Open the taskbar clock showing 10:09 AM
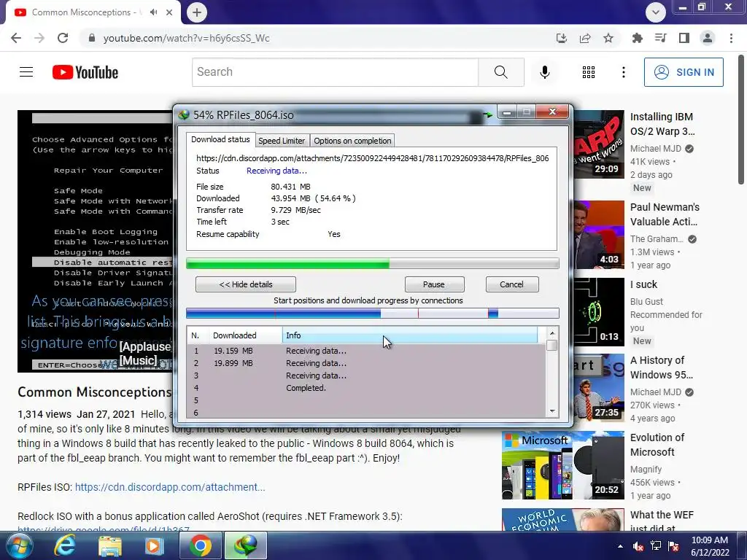The height and width of the screenshot is (560, 747). coord(710,546)
